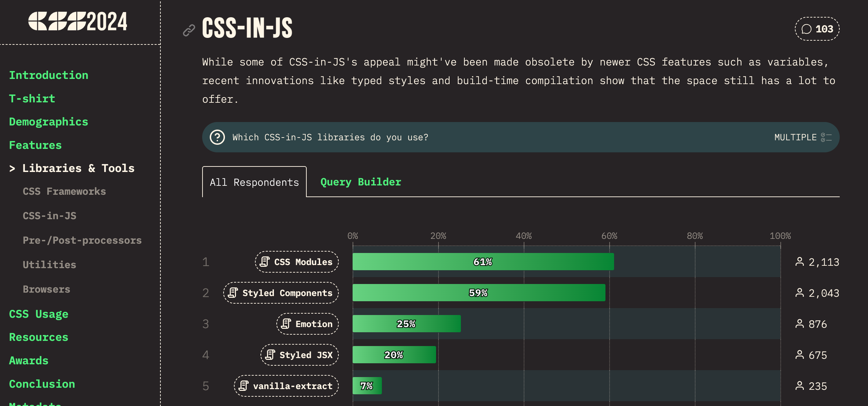Click the CSS-in-JS section permalink icon
Screen dimensions: 868x406
(189, 30)
